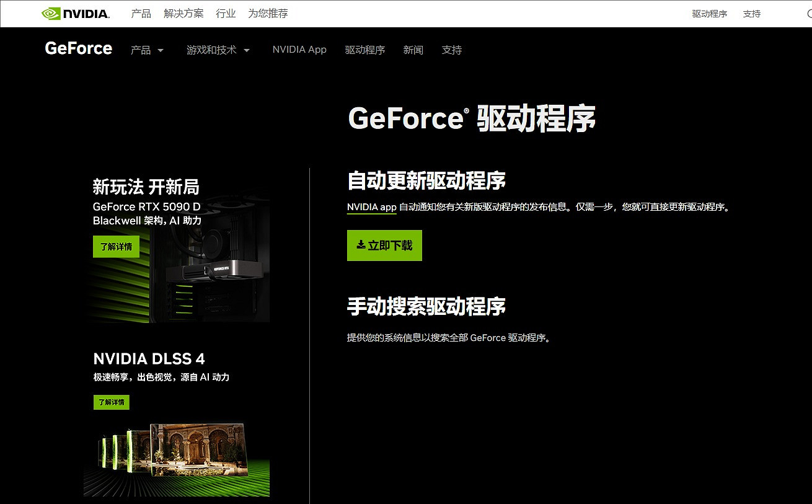812x504 pixels.
Task: Open 支持 in the GeForce navigation bar
Action: coord(451,50)
